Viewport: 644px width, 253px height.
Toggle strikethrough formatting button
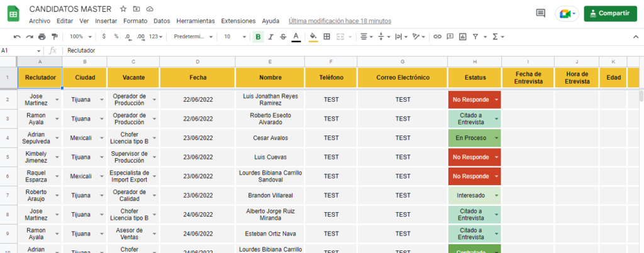[283, 37]
